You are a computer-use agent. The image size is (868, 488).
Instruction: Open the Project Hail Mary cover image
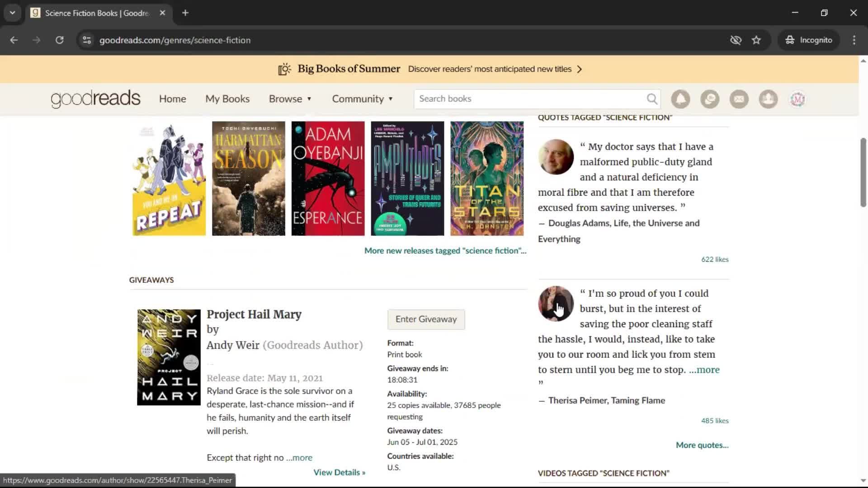[169, 357]
